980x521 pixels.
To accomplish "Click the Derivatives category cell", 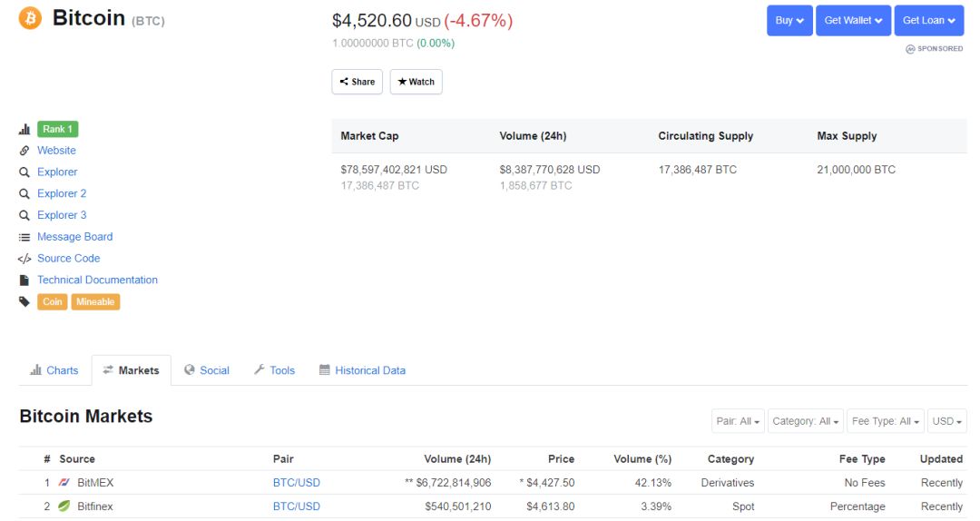I will pyautogui.click(x=728, y=482).
